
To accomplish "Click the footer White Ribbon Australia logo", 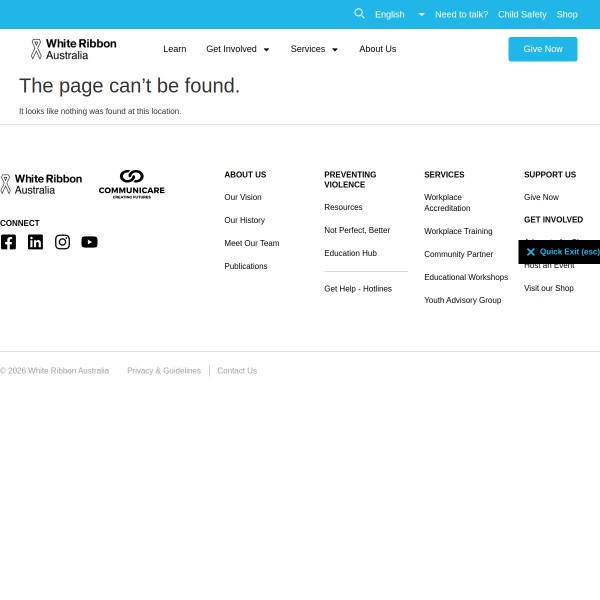I will (x=41, y=184).
